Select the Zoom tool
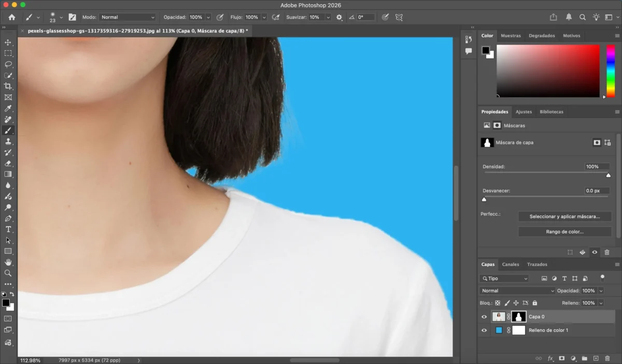 point(8,273)
